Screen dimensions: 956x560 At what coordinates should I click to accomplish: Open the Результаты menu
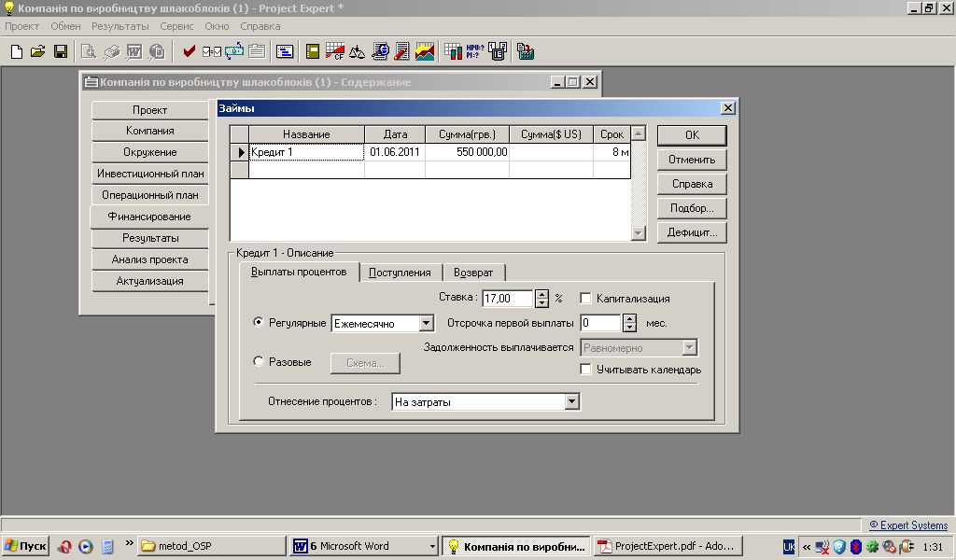pos(120,26)
